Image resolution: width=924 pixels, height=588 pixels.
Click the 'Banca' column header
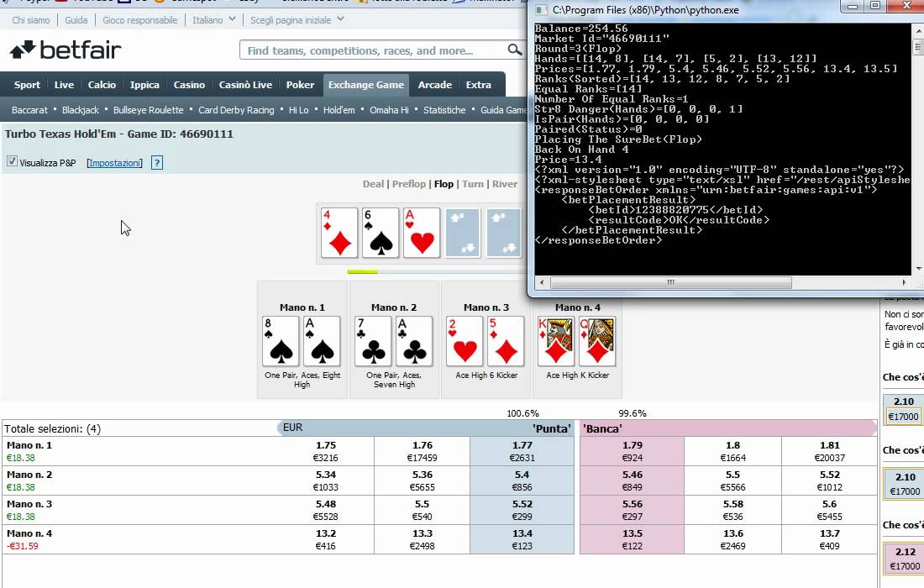[x=602, y=428]
